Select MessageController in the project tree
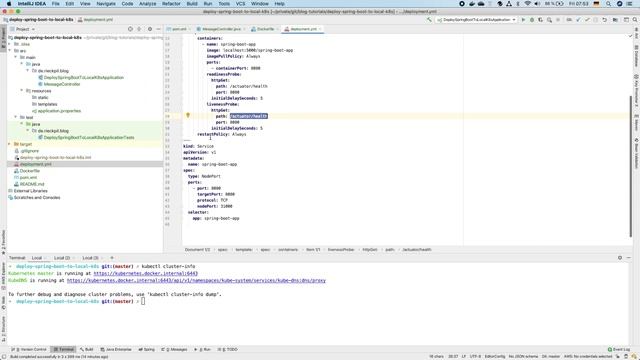 (62, 84)
